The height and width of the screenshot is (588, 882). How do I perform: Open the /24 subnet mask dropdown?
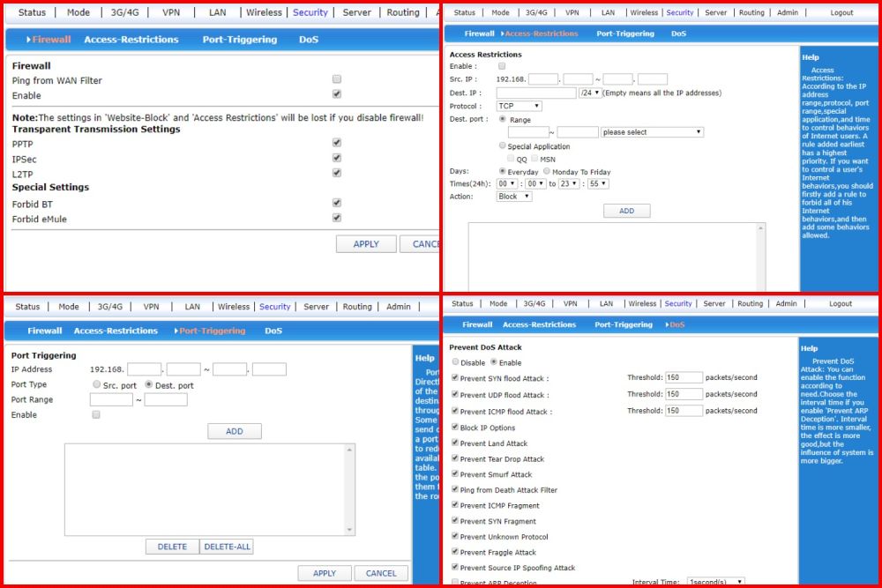pos(590,93)
